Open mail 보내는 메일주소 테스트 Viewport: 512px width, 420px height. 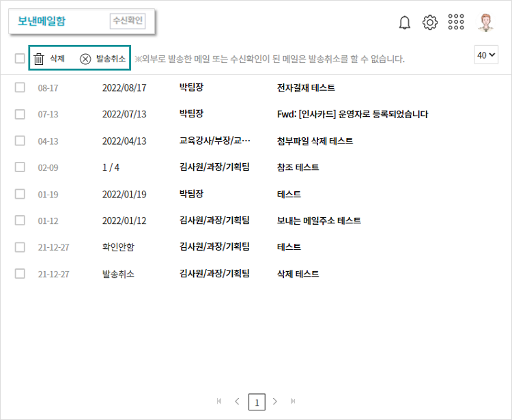pos(319,221)
